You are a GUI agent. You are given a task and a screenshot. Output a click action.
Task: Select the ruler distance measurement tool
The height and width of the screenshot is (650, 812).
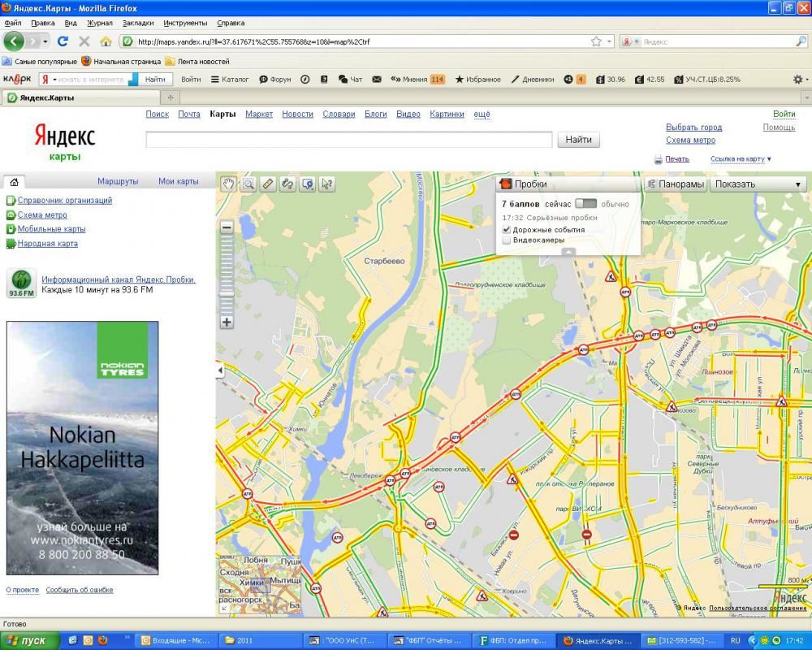click(268, 184)
